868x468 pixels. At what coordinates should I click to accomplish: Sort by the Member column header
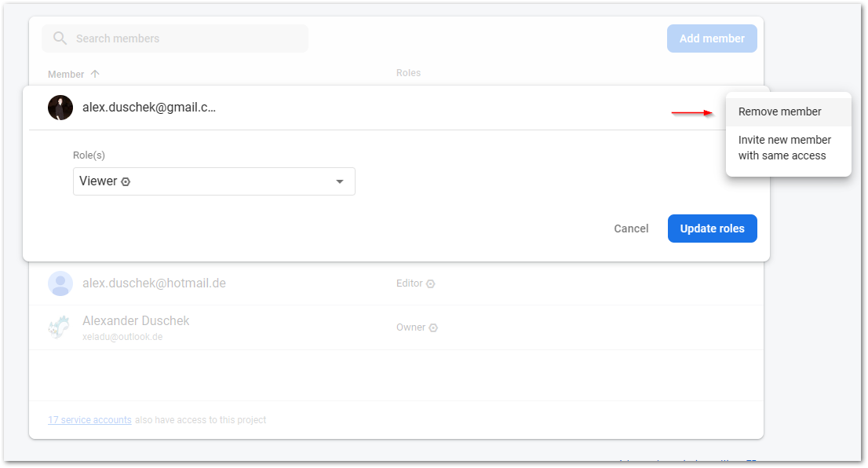tap(66, 75)
